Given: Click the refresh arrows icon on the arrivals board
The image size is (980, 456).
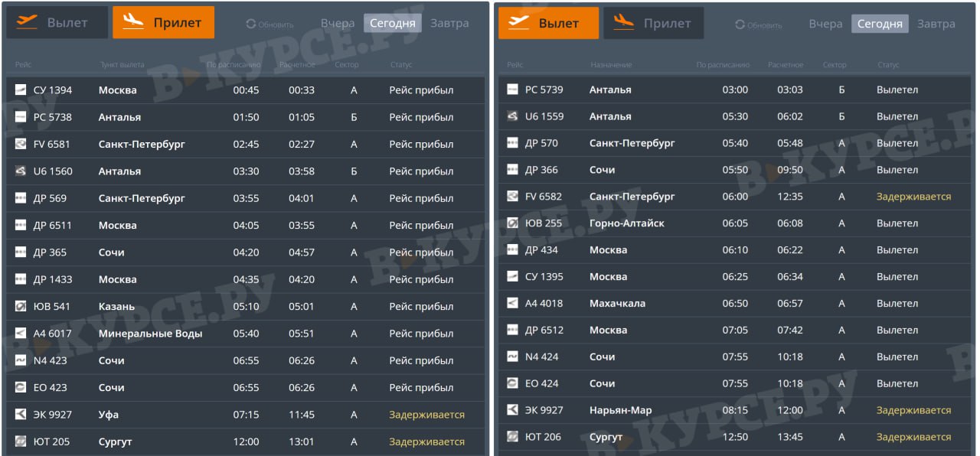Looking at the screenshot, I should pyautogui.click(x=250, y=24).
